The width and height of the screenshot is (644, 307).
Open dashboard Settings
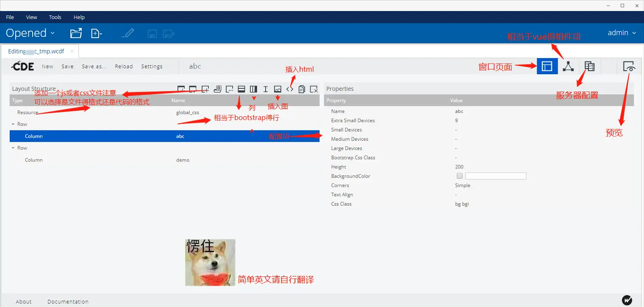pyautogui.click(x=152, y=67)
